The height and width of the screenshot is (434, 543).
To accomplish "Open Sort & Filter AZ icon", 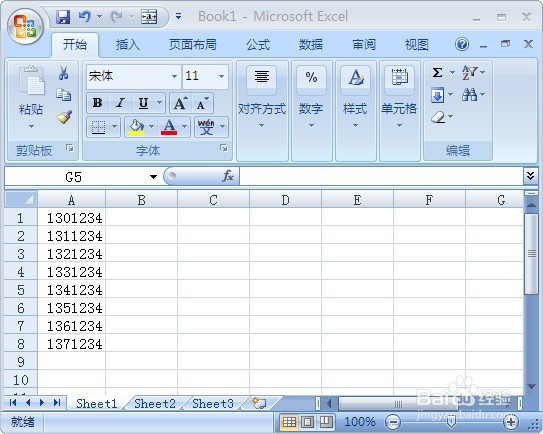I will click(x=469, y=72).
